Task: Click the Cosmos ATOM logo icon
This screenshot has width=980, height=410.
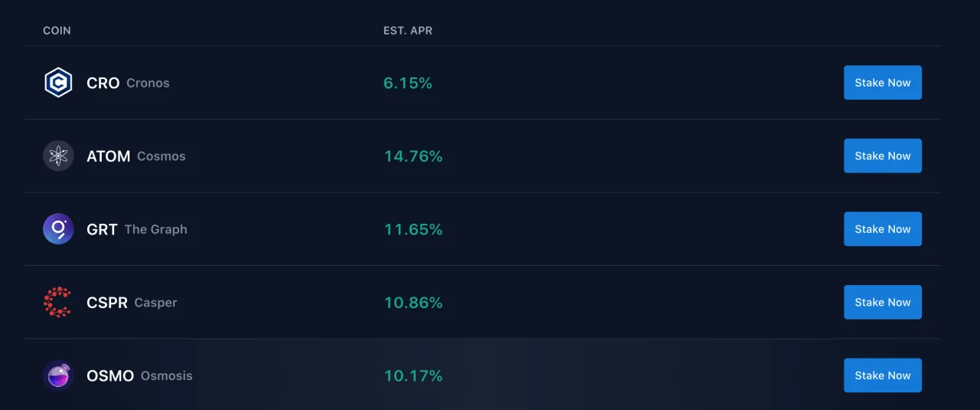Action: click(58, 156)
